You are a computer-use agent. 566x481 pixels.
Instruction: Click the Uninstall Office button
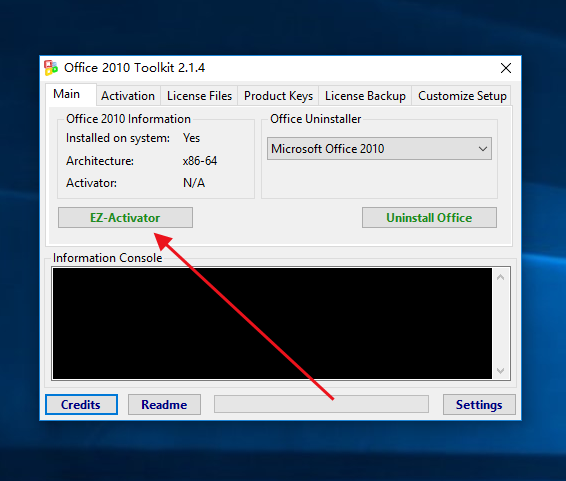pos(429,218)
